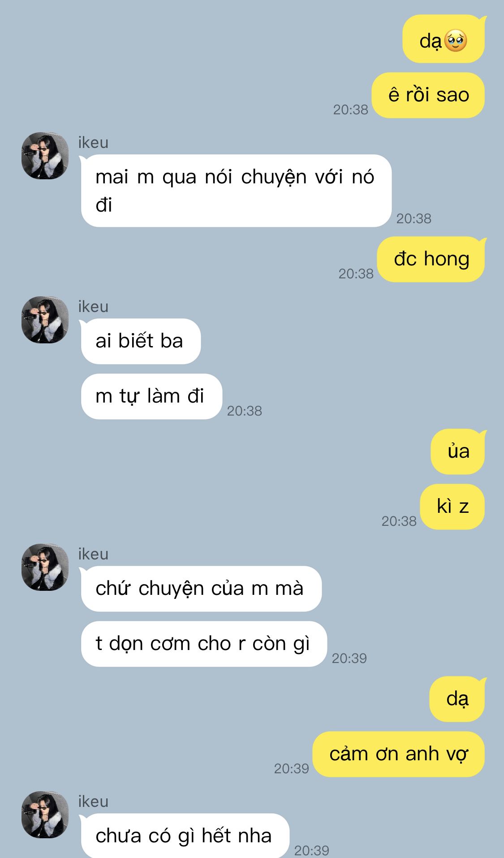The width and height of the screenshot is (504, 858).
Task: Tap the 'đc hong' yellow message
Action: click(431, 259)
